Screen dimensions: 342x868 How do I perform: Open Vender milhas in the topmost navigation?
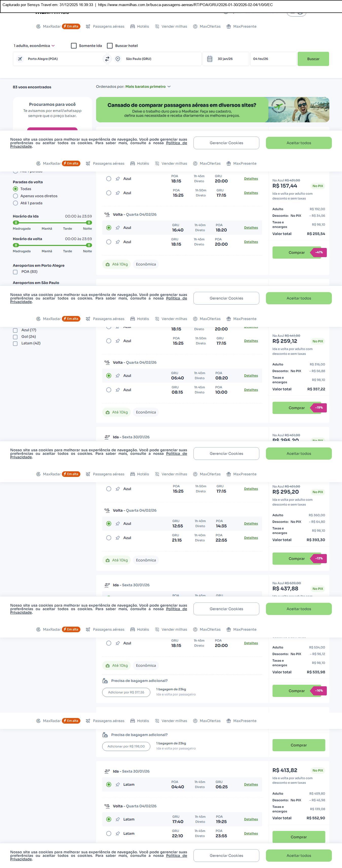click(x=174, y=27)
